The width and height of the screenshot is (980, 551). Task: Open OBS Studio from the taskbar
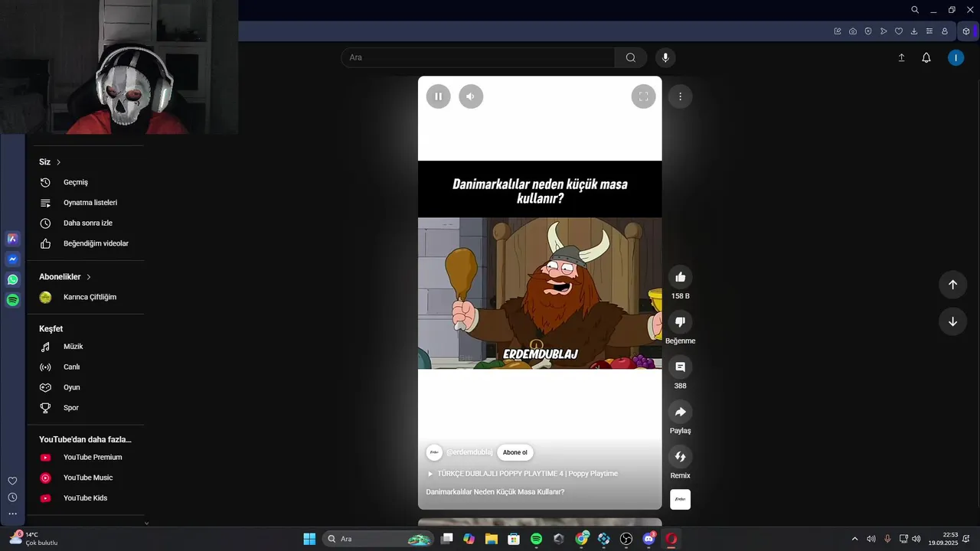[x=626, y=539]
